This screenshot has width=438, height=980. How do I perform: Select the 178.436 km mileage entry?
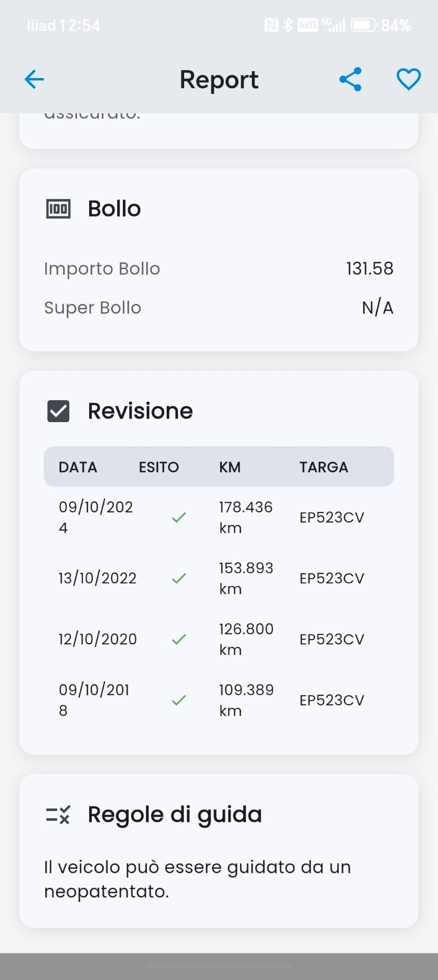tap(245, 517)
